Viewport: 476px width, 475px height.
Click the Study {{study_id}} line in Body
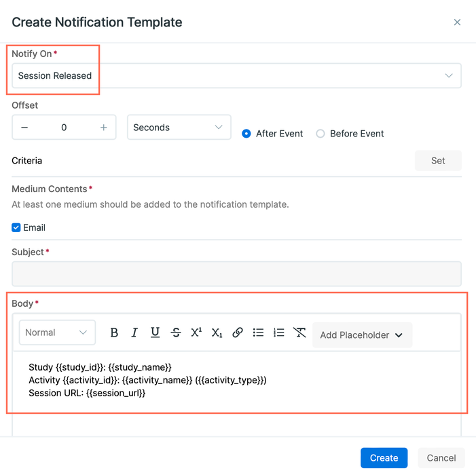(x=100, y=367)
